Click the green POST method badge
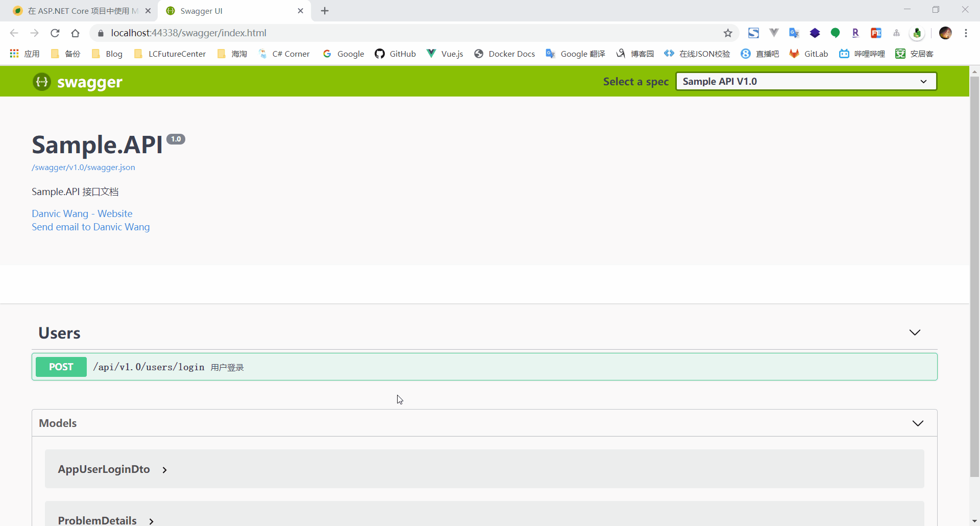The height and width of the screenshot is (526, 980). click(x=61, y=367)
